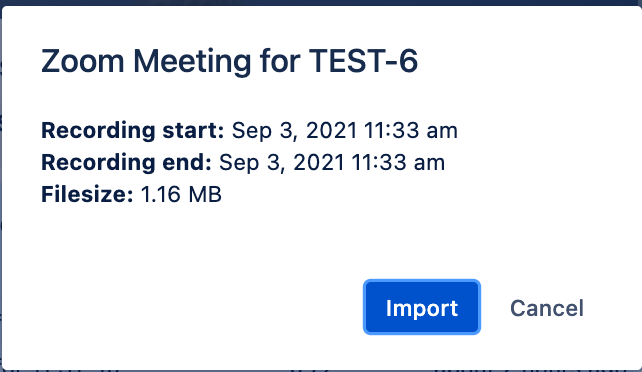This screenshot has height=372, width=642.
Task: Click '11:33 am' time on Recording start line
Action: [411, 131]
